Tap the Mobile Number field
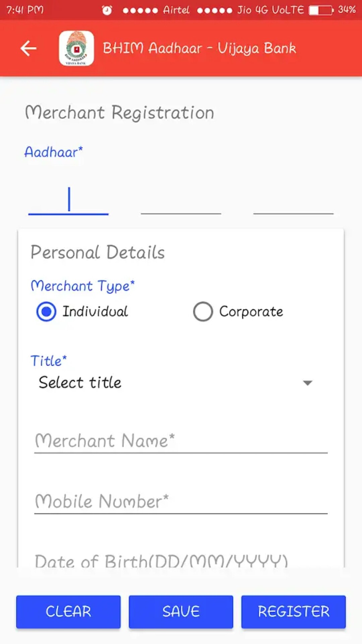Image resolution: width=362 pixels, height=644 pixels. [181, 501]
